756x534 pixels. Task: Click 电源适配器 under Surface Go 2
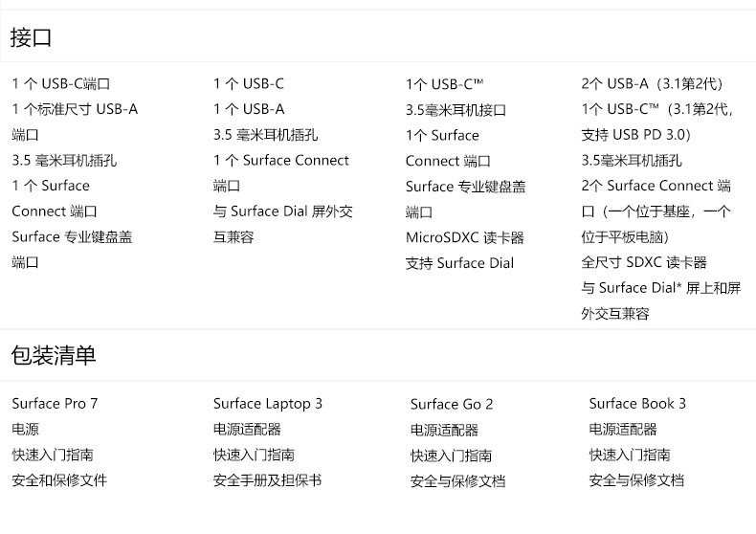[x=444, y=431]
